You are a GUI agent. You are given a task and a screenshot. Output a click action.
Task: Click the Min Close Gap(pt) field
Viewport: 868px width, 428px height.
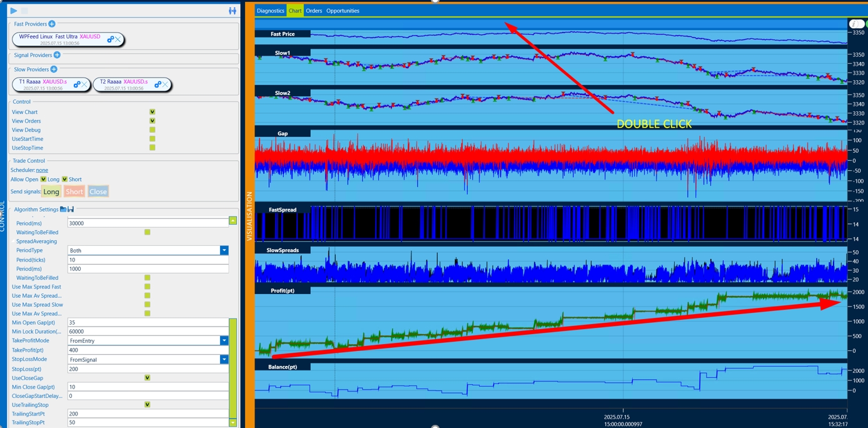(x=148, y=387)
